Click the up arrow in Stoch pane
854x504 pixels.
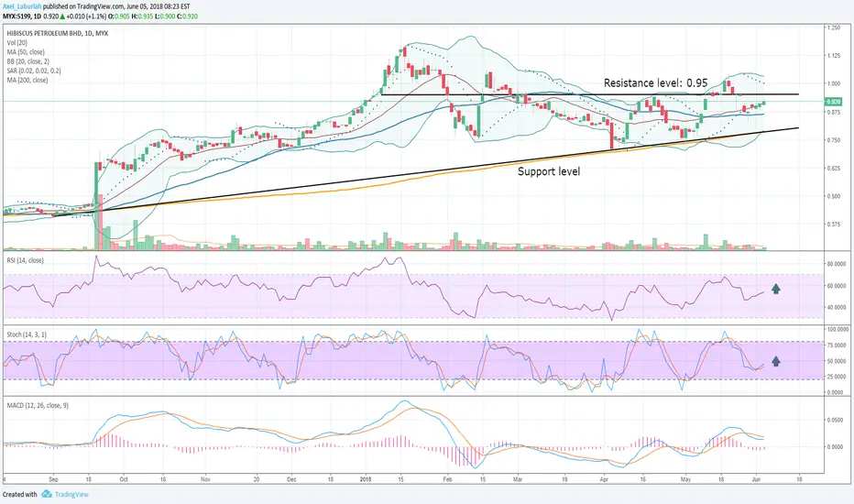(776, 360)
